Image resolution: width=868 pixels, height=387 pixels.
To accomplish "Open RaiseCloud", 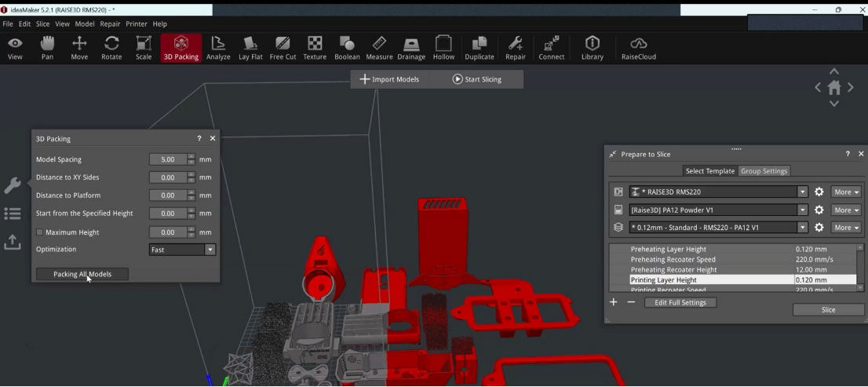I will 638,48.
